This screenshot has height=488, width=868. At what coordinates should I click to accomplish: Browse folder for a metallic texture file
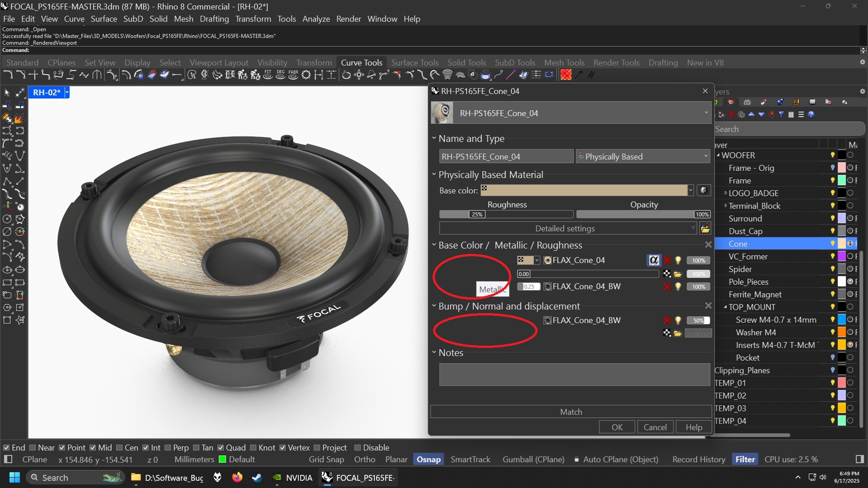point(678,274)
